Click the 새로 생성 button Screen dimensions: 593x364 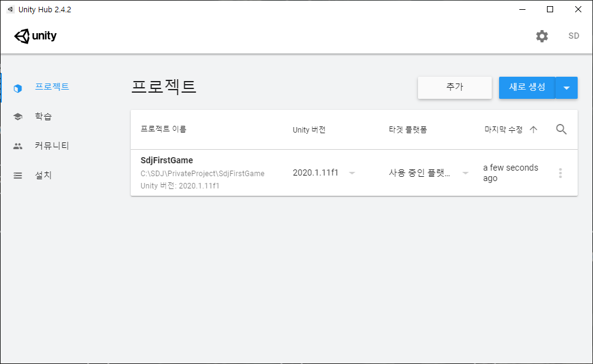[527, 88]
